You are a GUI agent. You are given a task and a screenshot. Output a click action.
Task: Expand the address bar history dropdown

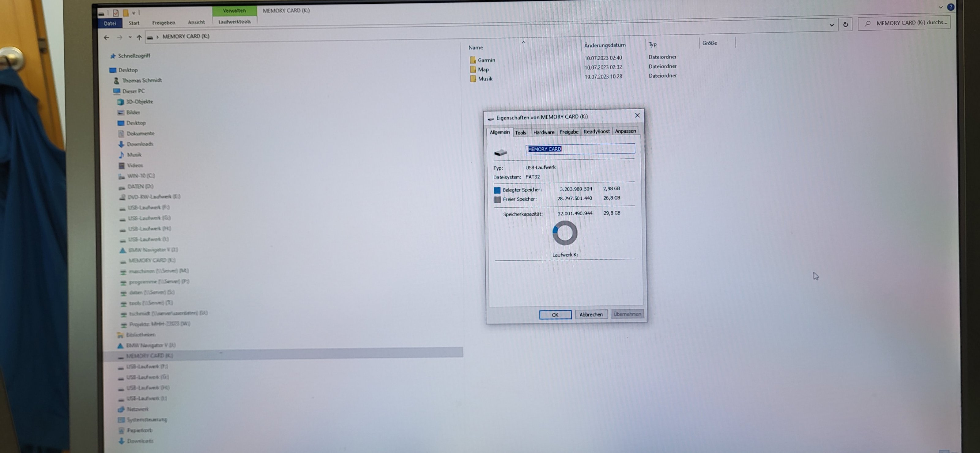(x=832, y=25)
